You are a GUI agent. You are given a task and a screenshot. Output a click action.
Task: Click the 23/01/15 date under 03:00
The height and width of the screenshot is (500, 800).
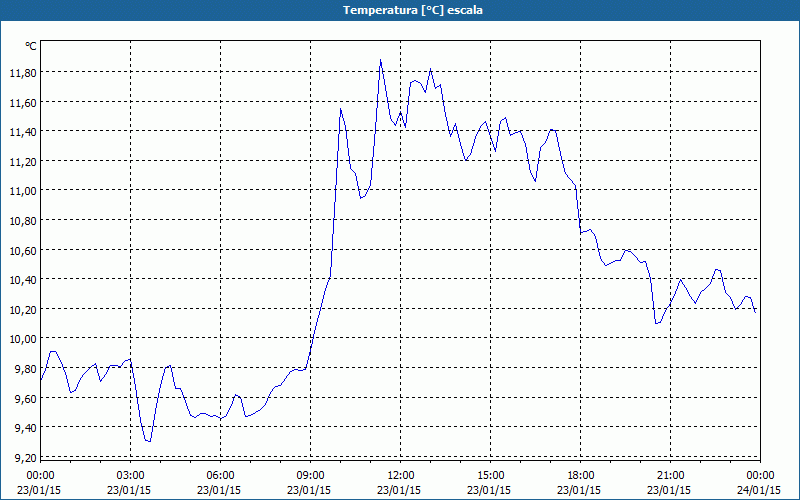coord(129,490)
